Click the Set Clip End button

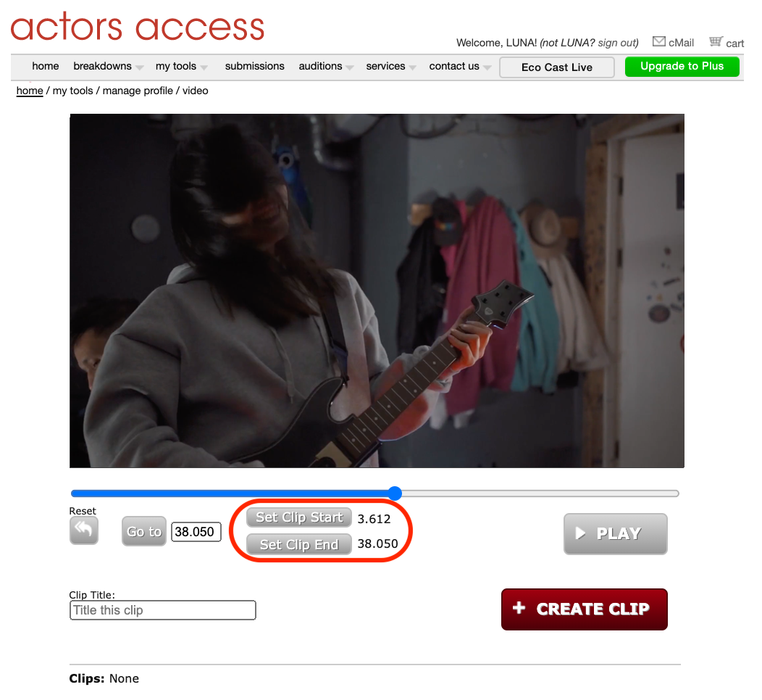299,544
